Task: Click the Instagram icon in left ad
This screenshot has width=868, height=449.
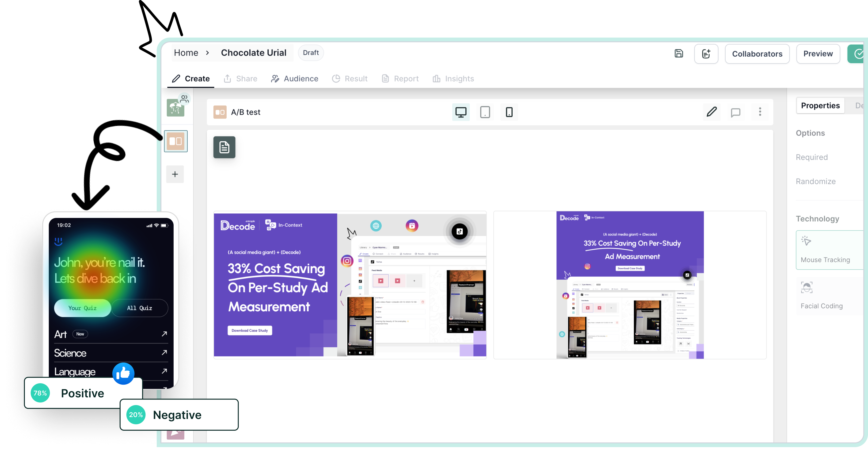Action: 347,261
